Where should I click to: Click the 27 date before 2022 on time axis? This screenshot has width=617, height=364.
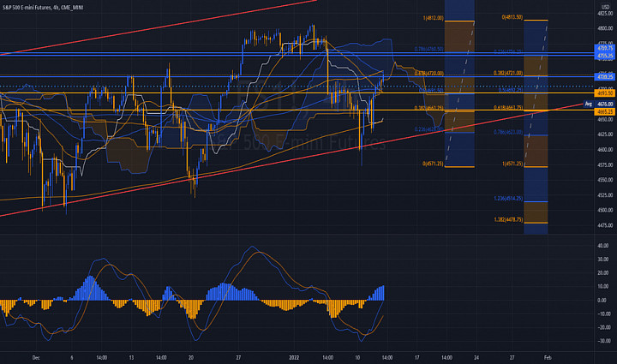point(238,358)
